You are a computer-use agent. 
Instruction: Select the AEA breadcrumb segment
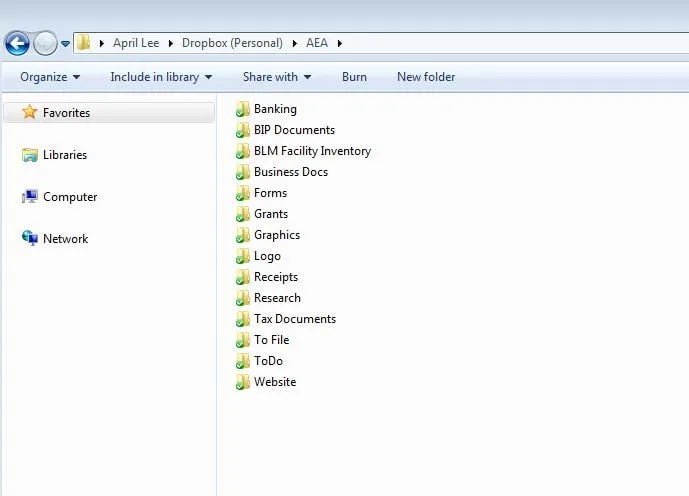click(317, 43)
